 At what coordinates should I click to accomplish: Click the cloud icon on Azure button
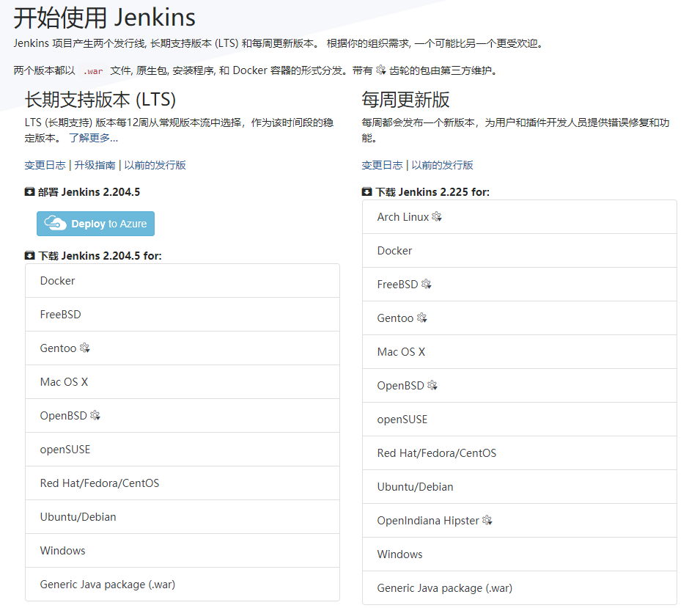(56, 223)
